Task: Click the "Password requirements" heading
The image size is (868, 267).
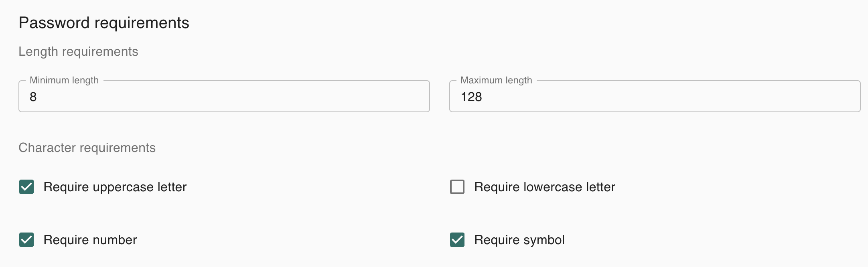Action: click(104, 23)
